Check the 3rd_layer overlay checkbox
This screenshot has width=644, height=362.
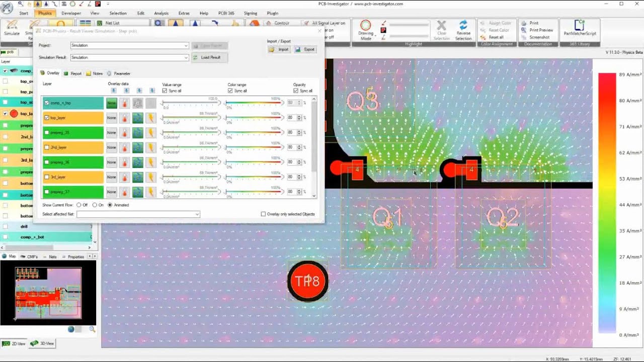point(47,177)
